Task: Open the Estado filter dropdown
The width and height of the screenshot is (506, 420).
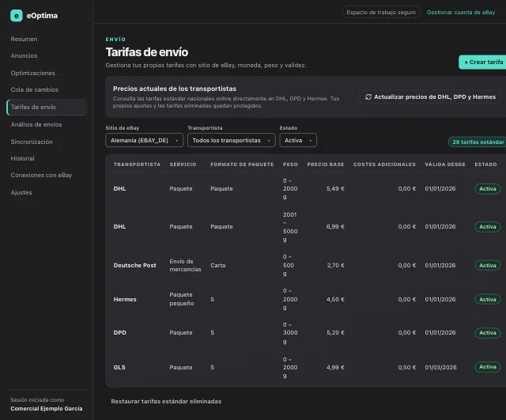Action: (x=298, y=141)
